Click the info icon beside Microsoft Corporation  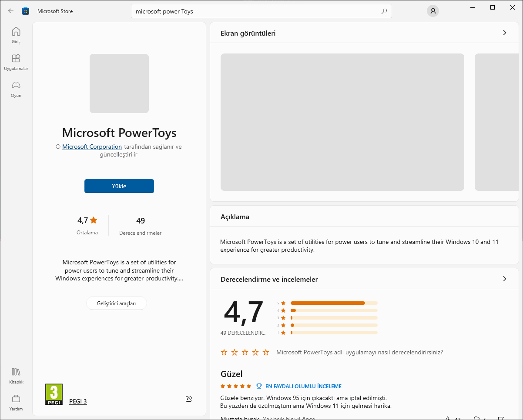[x=58, y=147]
